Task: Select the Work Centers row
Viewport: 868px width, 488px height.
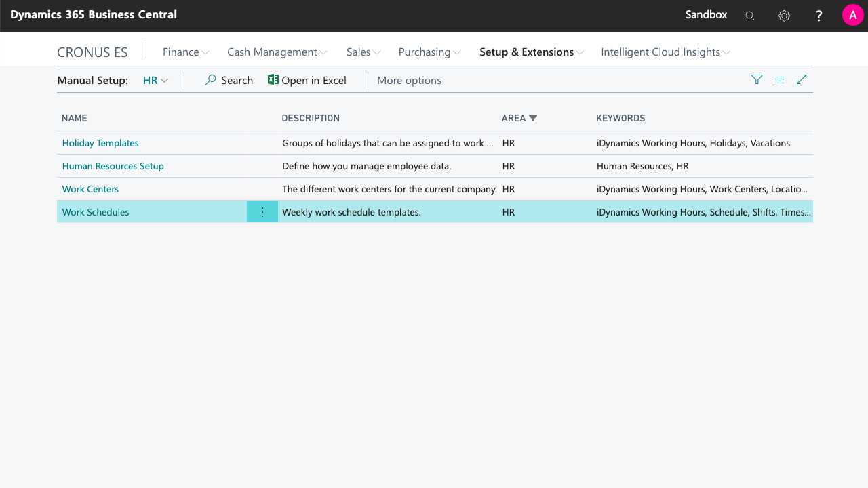Action: coord(90,189)
